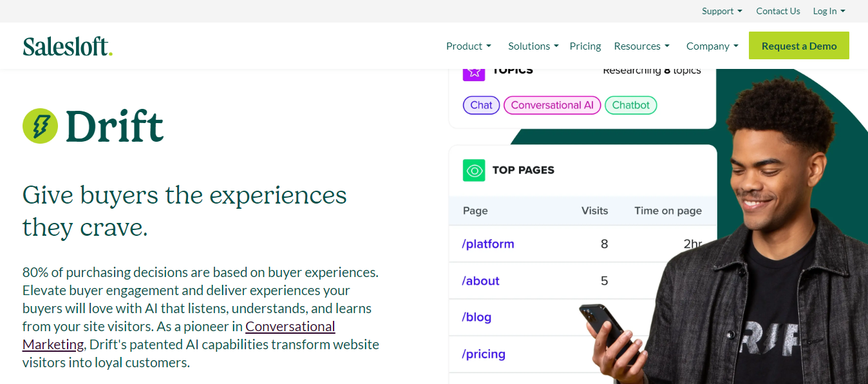This screenshot has width=868, height=384.
Task: Open the Support dropdown at top
Action: point(722,11)
